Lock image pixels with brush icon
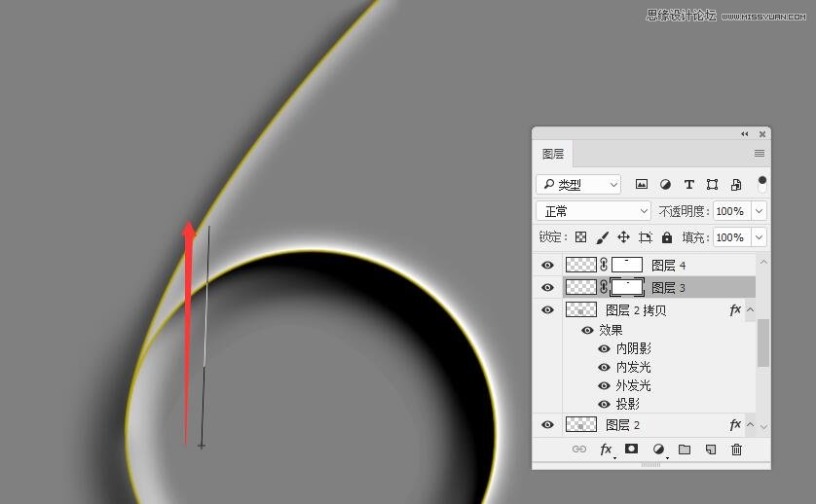Image resolution: width=816 pixels, height=504 pixels. click(602, 237)
